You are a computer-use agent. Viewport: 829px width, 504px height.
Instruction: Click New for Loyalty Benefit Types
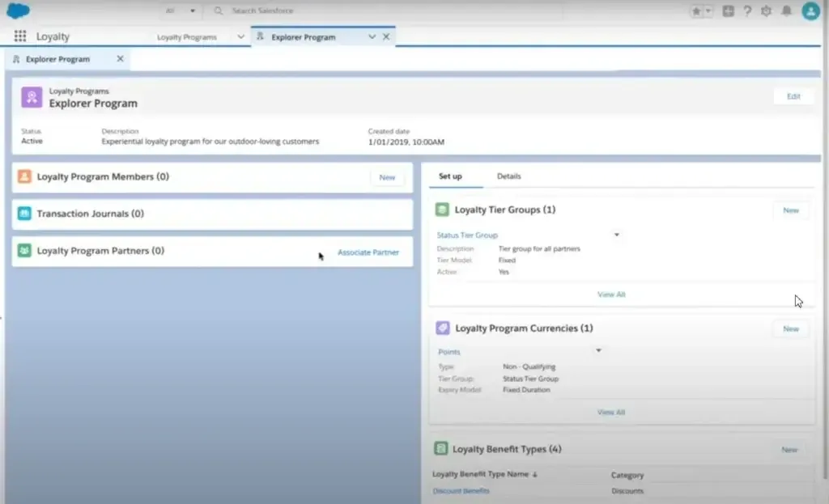point(789,450)
